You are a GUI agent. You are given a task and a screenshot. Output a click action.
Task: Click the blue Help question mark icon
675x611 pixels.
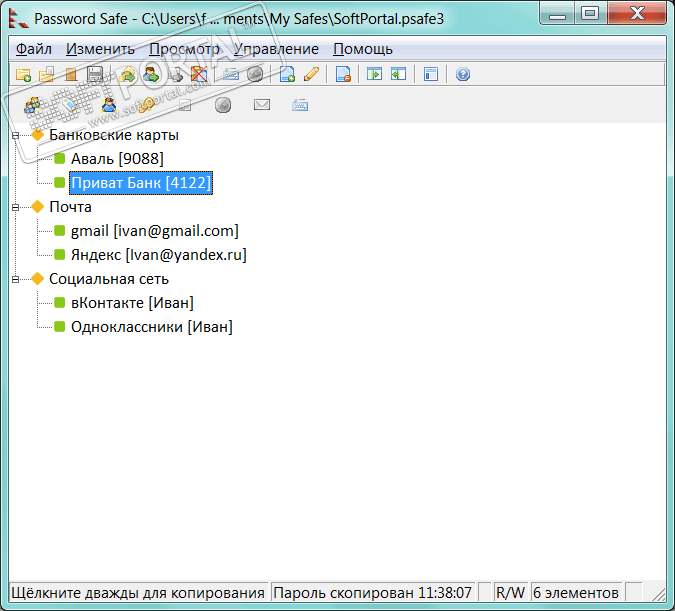pos(463,75)
